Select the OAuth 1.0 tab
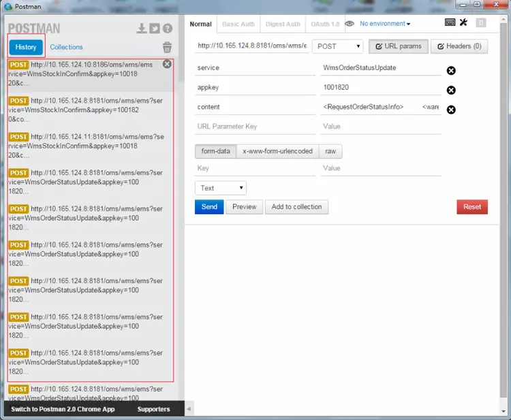The width and height of the screenshot is (511, 420). coord(325,24)
